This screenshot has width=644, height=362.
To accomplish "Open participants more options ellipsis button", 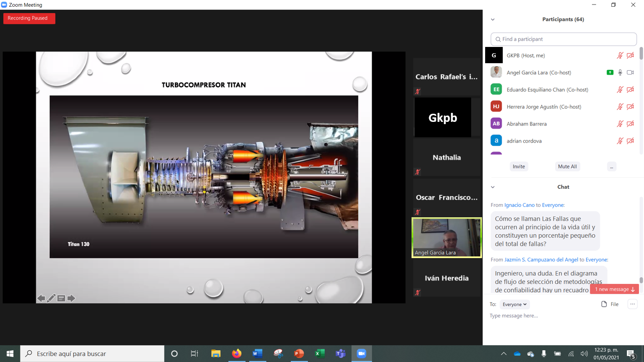I will point(612,167).
